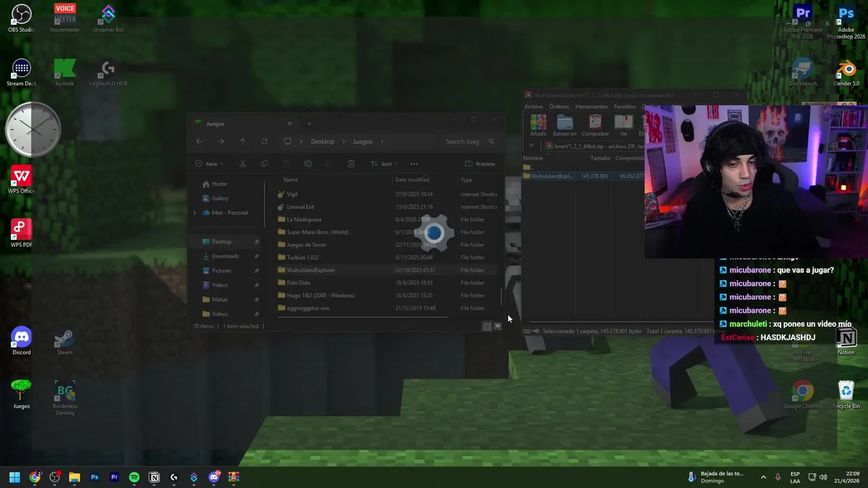Toggle the Preview pane in Explorer

tap(480, 164)
